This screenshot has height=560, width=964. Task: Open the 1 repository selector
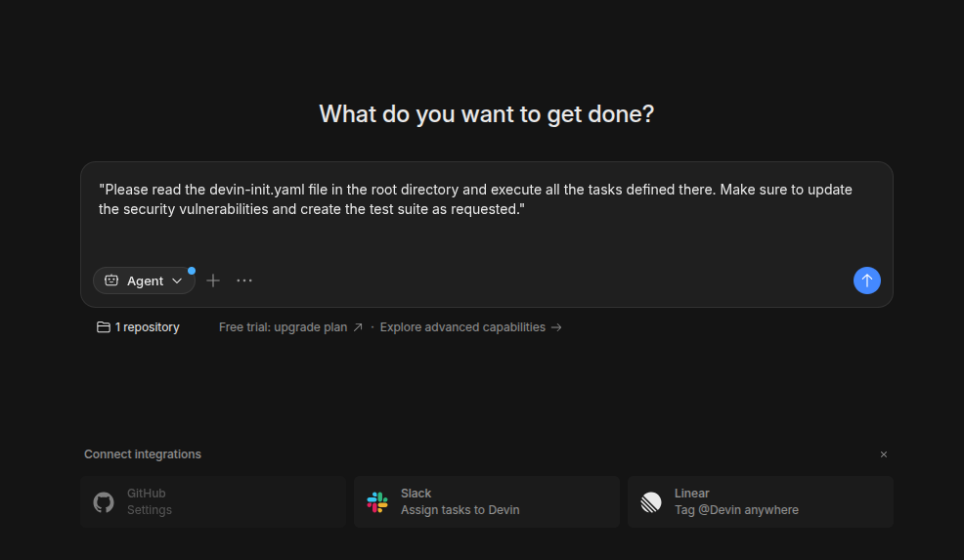tap(147, 327)
